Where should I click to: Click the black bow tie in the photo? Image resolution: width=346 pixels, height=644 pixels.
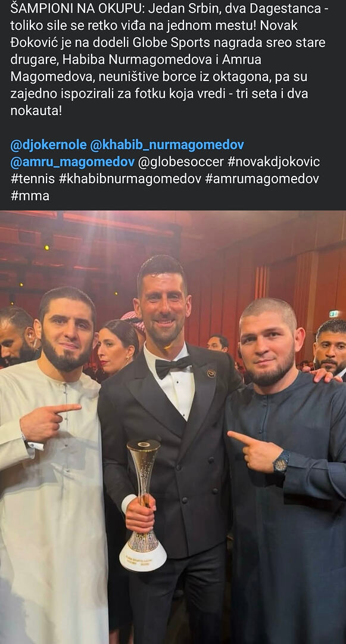[173, 366]
